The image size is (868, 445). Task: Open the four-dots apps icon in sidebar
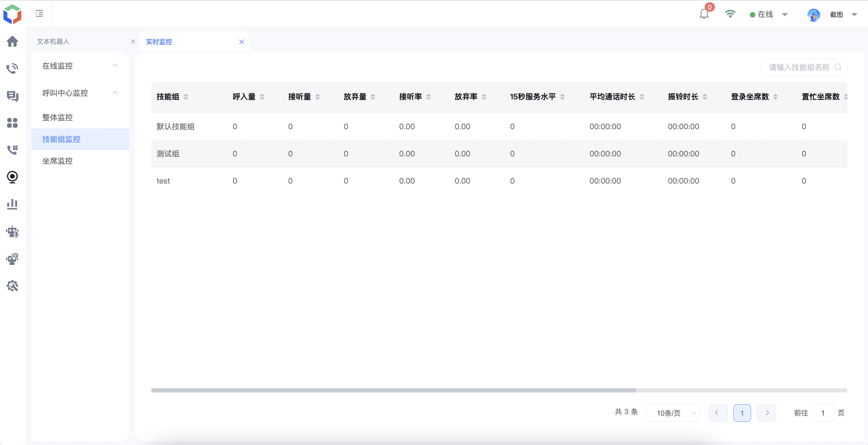tap(12, 123)
